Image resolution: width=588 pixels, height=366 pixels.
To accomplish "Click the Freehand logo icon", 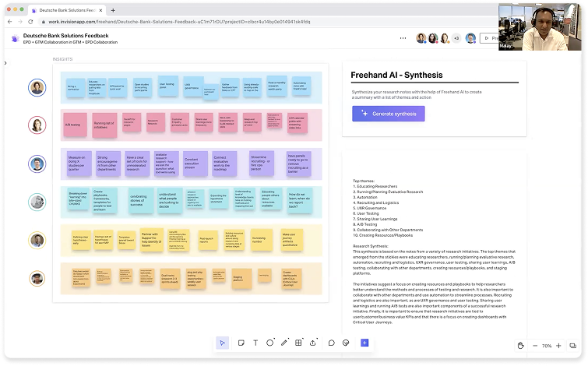I will [15, 38].
